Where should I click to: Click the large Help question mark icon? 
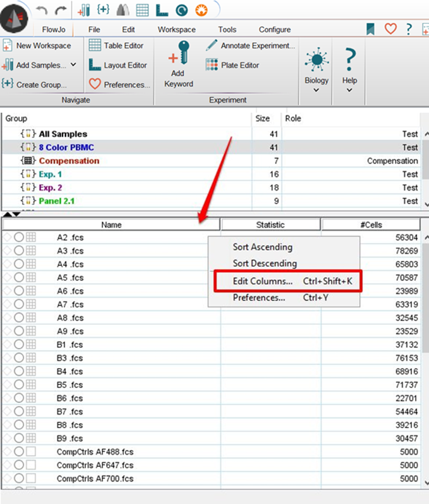350,59
